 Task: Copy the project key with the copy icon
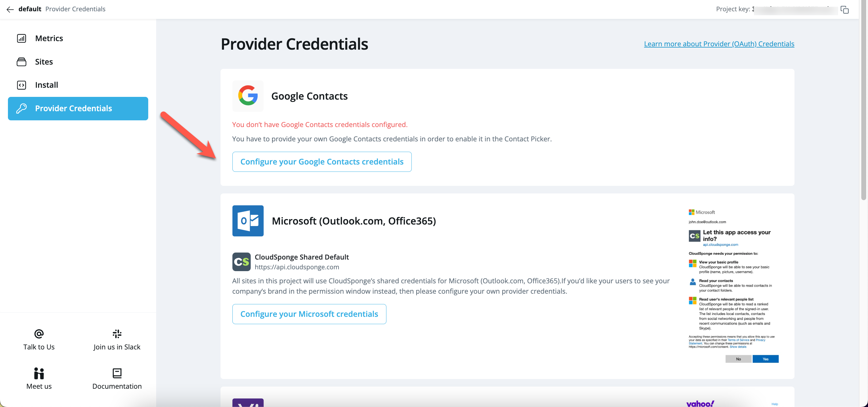tap(845, 9)
